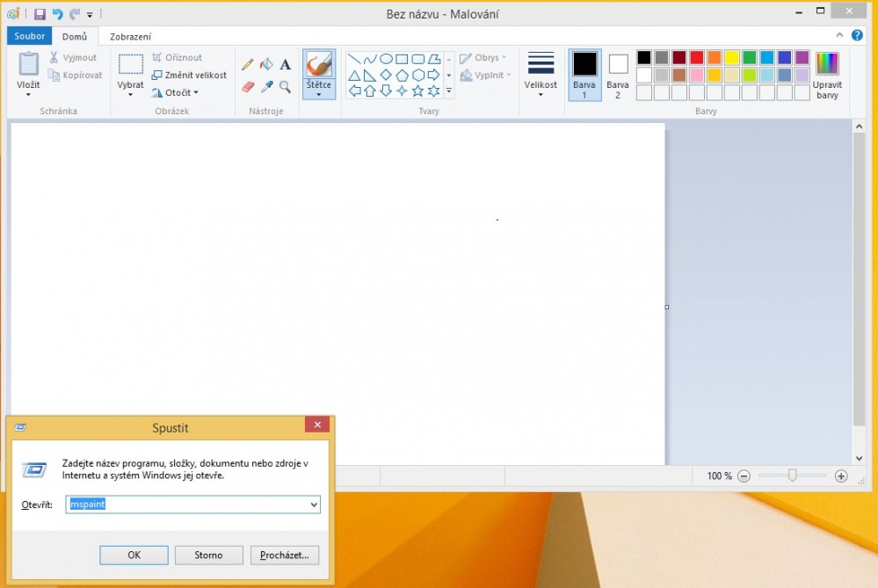
Task: Click the Save icon in quick access toolbar
Action: click(x=40, y=14)
